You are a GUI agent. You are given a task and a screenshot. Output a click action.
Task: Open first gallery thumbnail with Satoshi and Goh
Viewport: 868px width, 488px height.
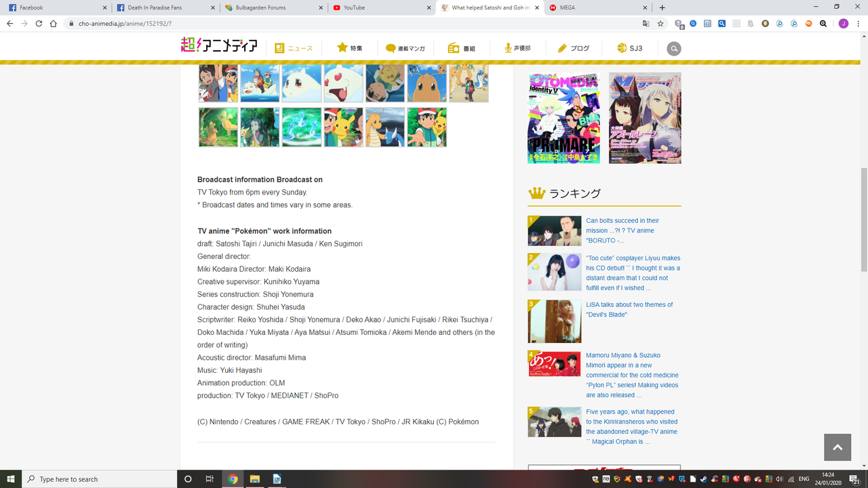coord(218,83)
